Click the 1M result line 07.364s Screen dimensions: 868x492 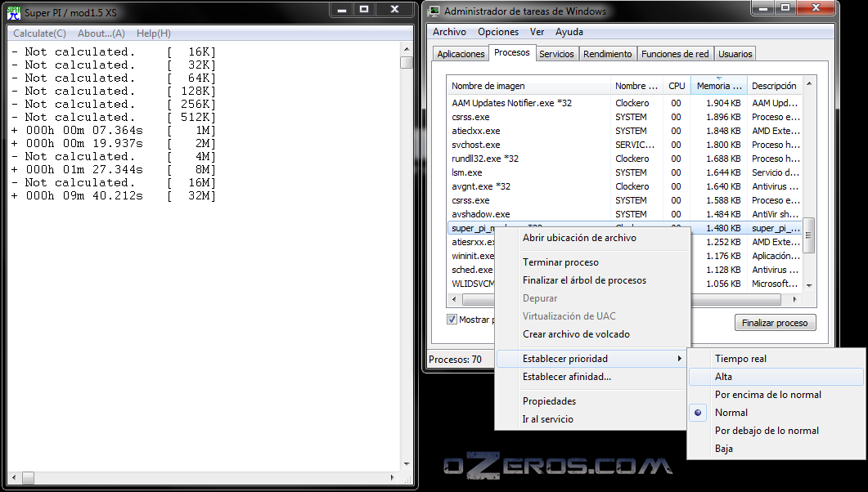pyautogui.click(x=114, y=131)
